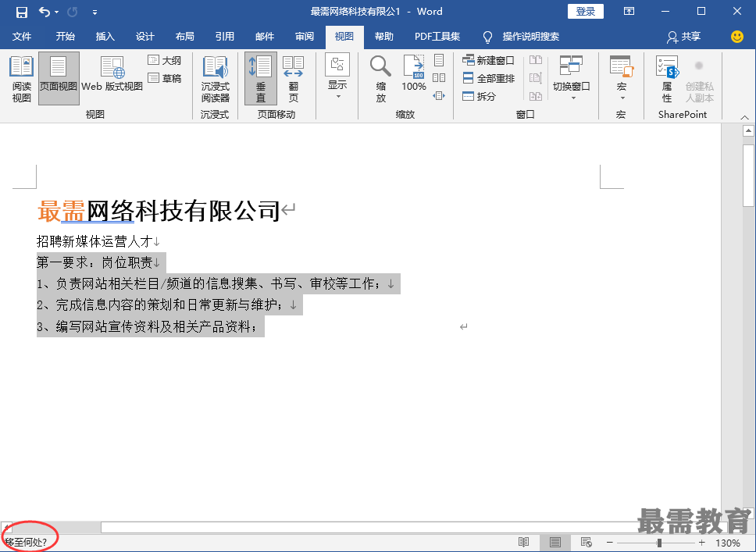Click the 登录 sign-in button
This screenshot has height=552, width=756.
click(x=585, y=11)
